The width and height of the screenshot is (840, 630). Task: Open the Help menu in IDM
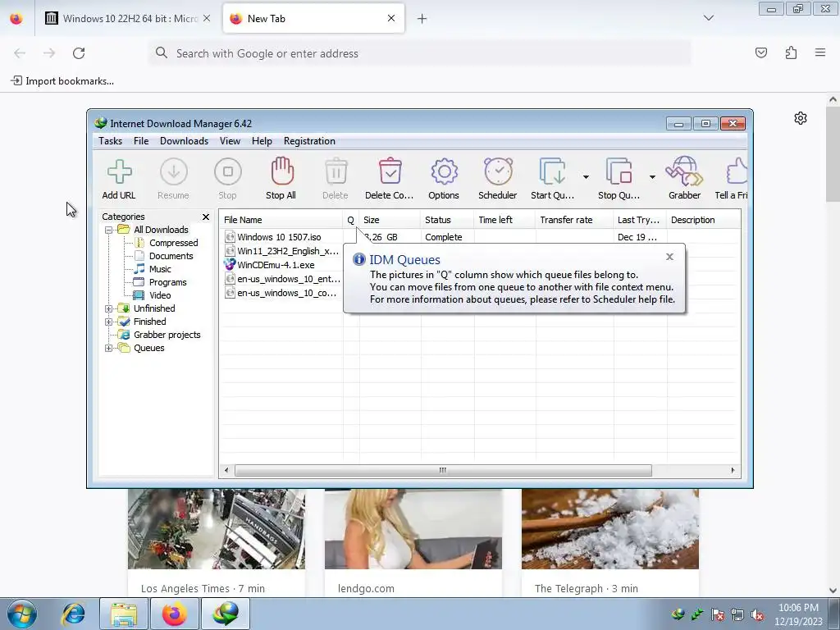[262, 141]
